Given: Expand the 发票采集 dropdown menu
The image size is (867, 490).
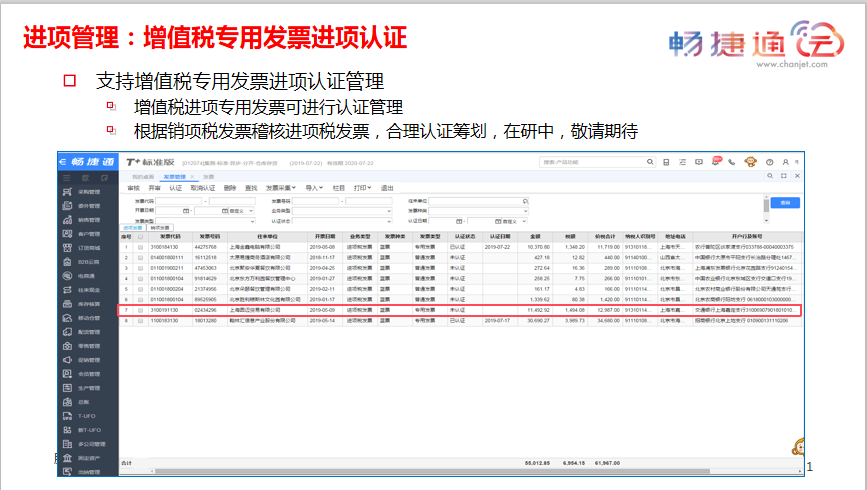Looking at the screenshot, I should [x=281, y=188].
